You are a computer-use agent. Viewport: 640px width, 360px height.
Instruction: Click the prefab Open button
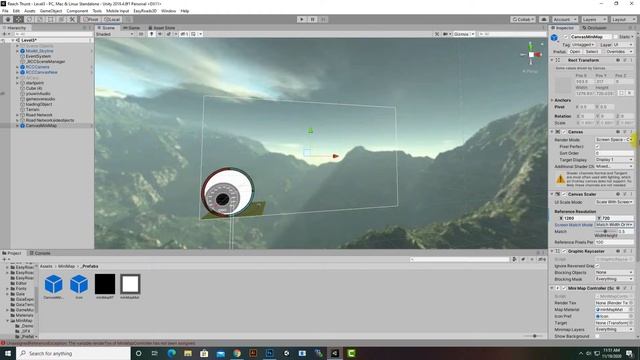pyautogui.click(x=575, y=52)
